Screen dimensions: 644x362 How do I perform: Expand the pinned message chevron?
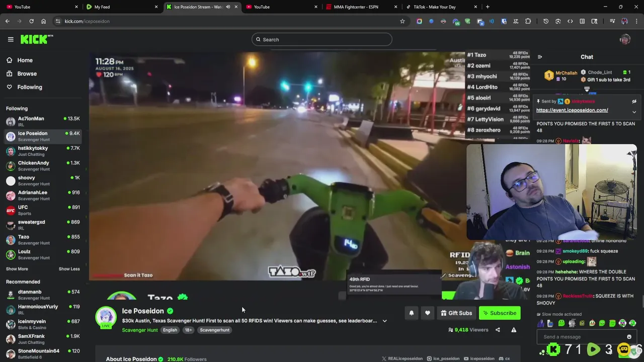[634, 112]
